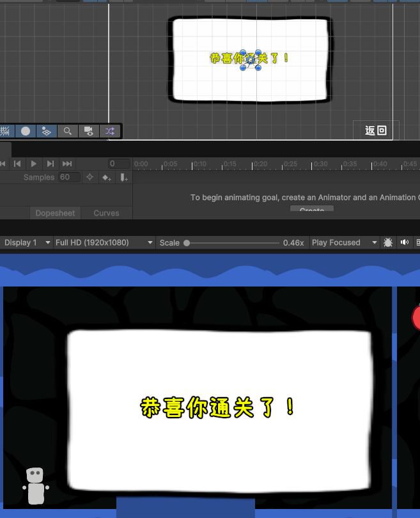Go to last frame in Animation window
Image resolution: width=420 pixels, height=518 pixels.
tap(67, 164)
